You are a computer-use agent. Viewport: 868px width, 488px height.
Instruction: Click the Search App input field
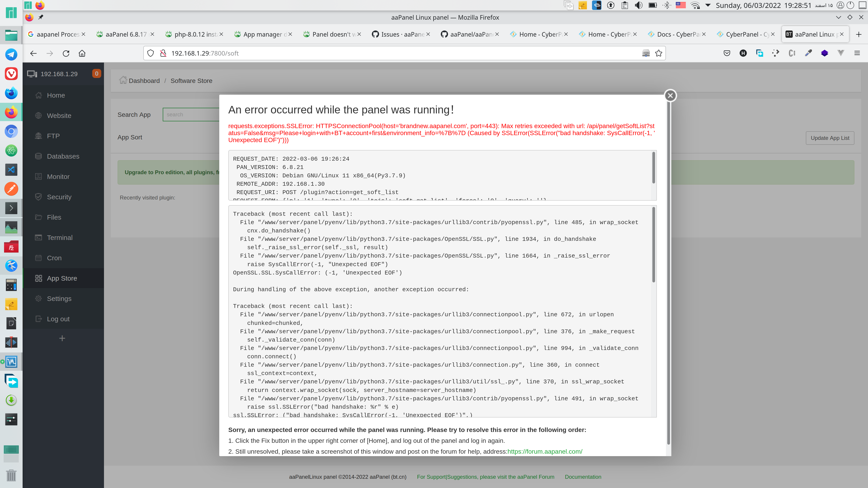tap(191, 115)
